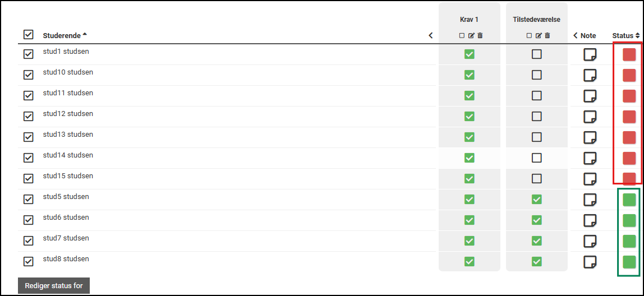
Task: Open the note icon for stud5 studsen
Action: (590, 200)
